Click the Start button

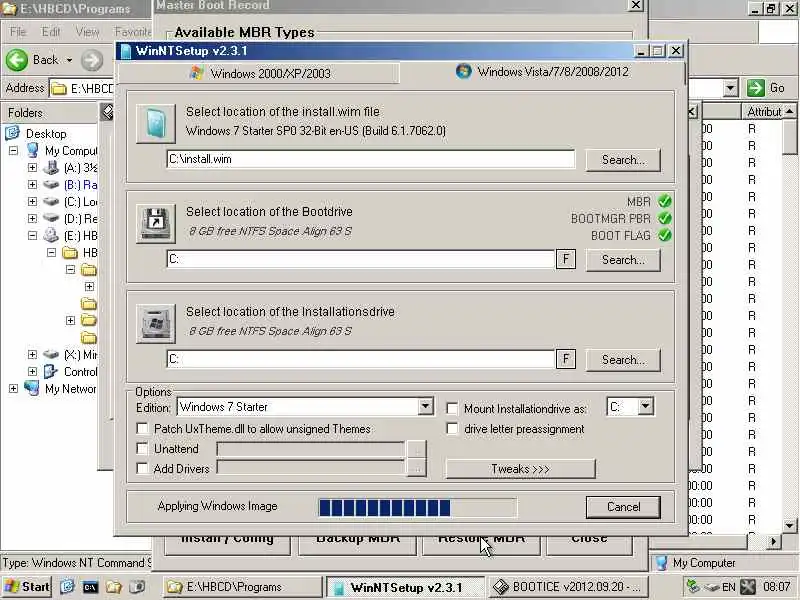pyautogui.click(x=27, y=587)
